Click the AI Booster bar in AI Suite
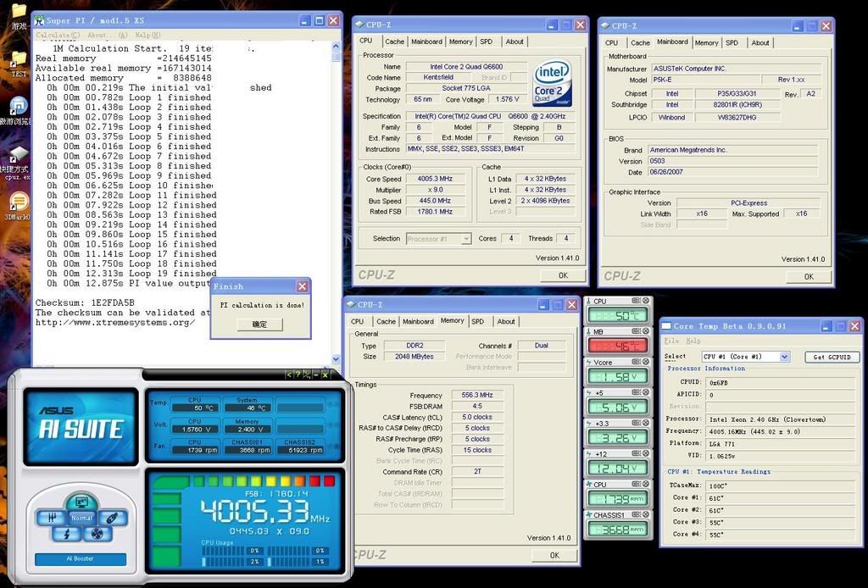 (x=81, y=559)
